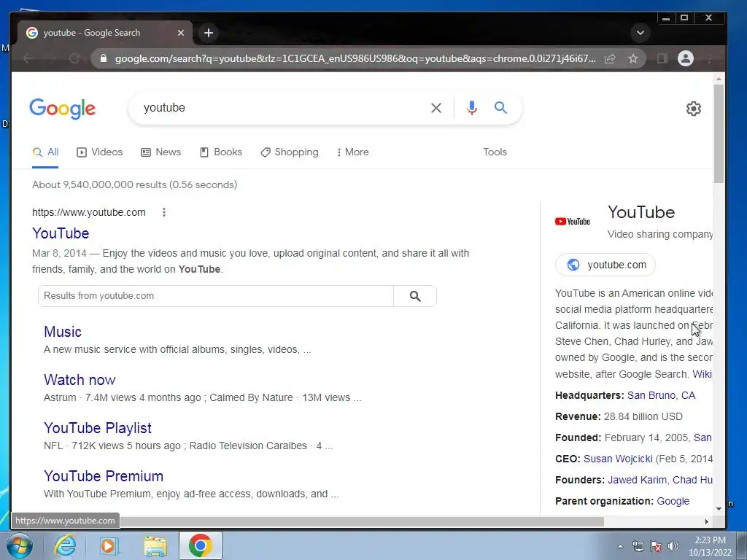
Task: Close the 'youtube - Google Search' tab
Action: (x=181, y=33)
